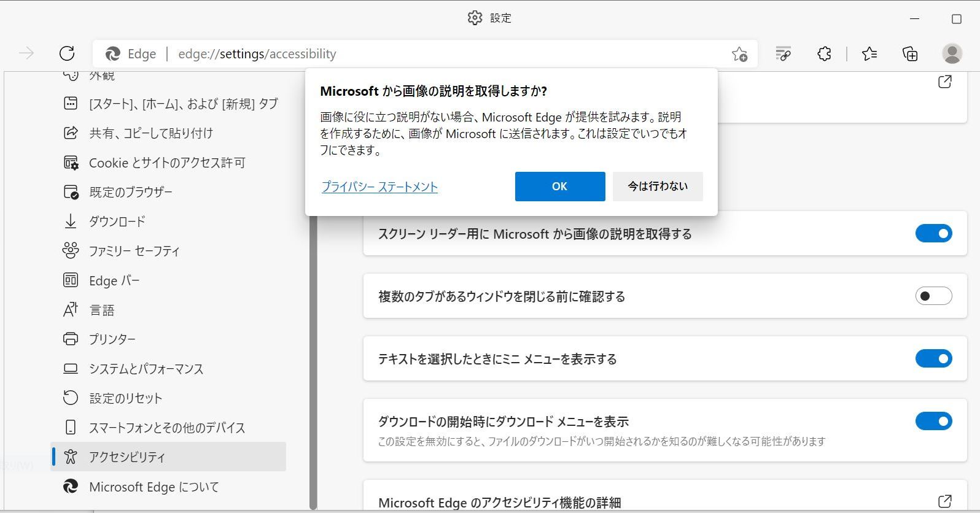Maximize the Edge window
980x513 pixels.
pyautogui.click(x=956, y=19)
